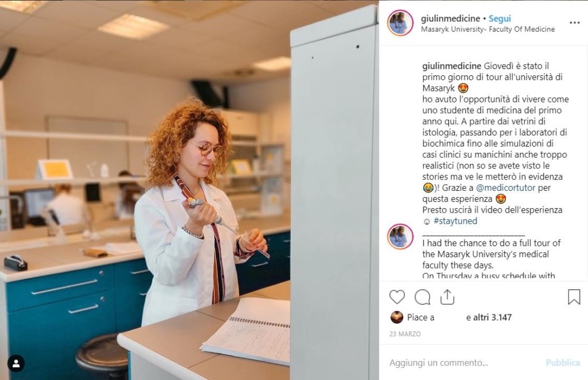The width and height of the screenshot is (588, 380).
Task: Click the Pubblica post button
Action: [563, 363]
